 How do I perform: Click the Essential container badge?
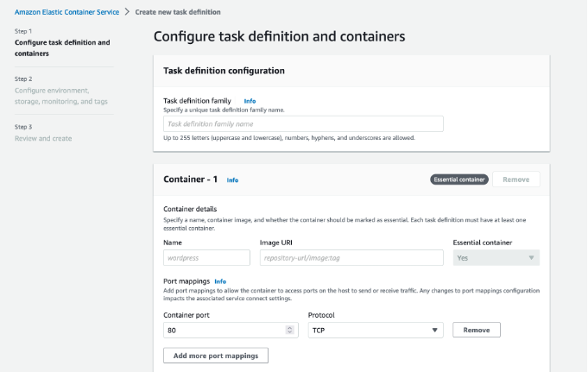click(458, 180)
